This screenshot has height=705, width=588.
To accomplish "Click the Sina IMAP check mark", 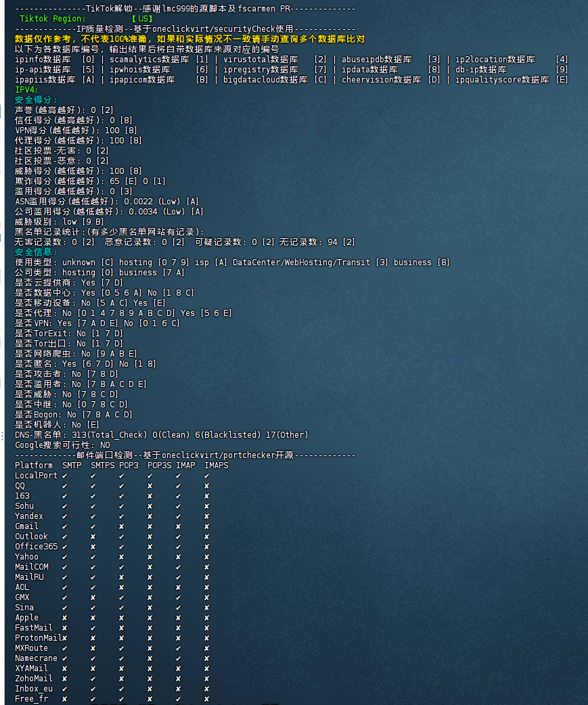I will pyautogui.click(x=178, y=608).
